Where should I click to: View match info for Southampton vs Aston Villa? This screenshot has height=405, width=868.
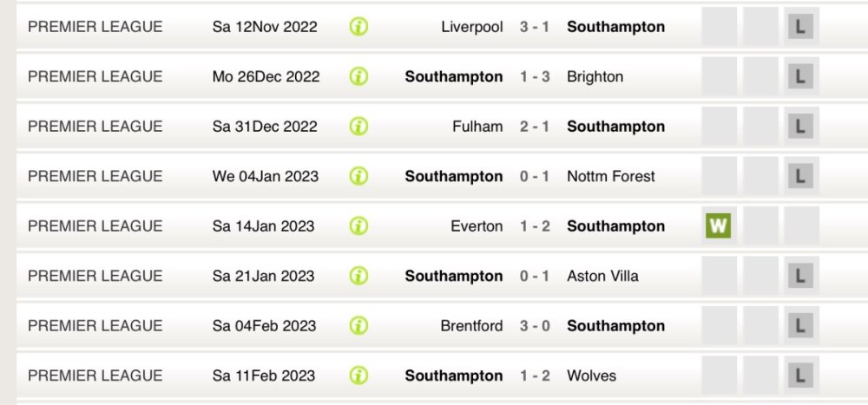pos(358,276)
